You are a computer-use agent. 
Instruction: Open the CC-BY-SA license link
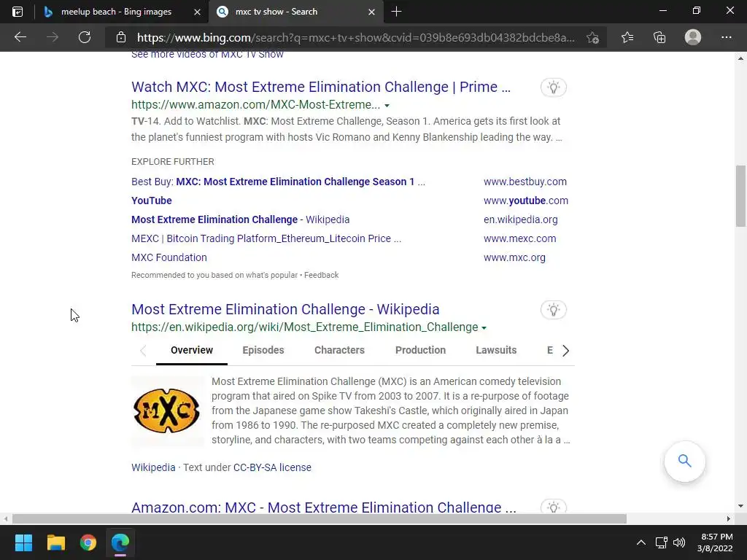pos(272,467)
